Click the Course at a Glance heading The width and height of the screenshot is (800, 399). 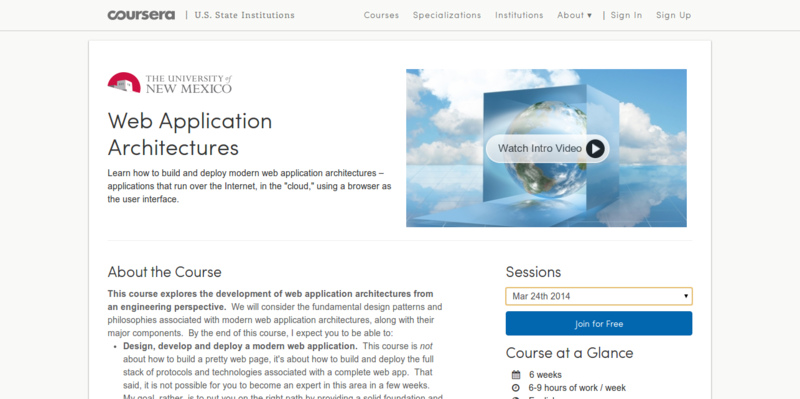[569, 353]
